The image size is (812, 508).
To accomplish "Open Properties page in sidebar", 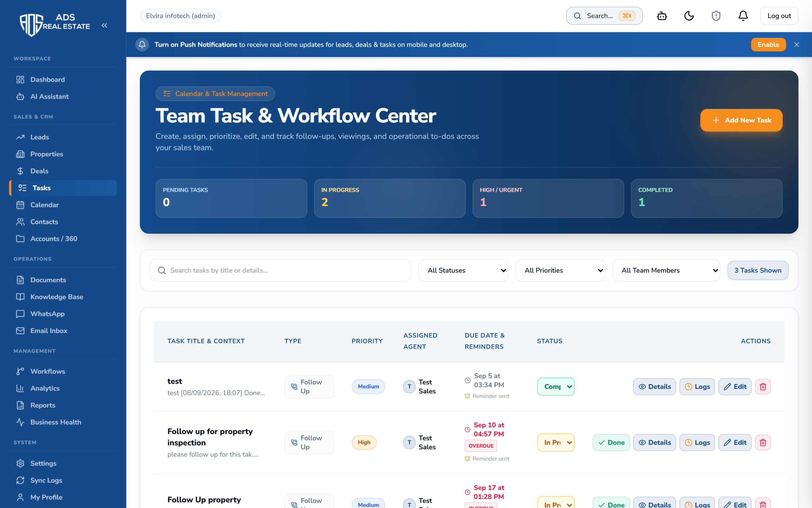I will tap(63, 154).
